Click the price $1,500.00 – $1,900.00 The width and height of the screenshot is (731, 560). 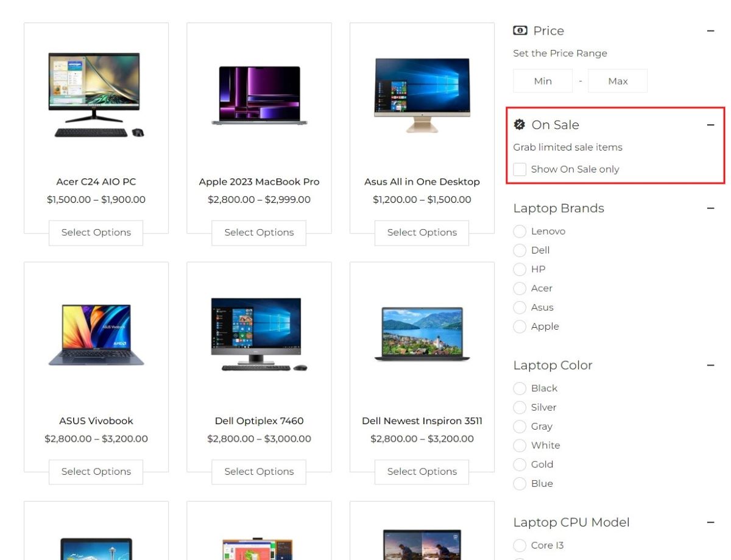pyautogui.click(x=96, y=200)
